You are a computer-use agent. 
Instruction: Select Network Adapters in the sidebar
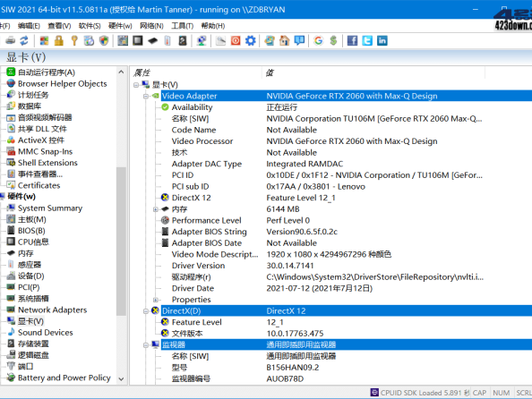point(52,310)
